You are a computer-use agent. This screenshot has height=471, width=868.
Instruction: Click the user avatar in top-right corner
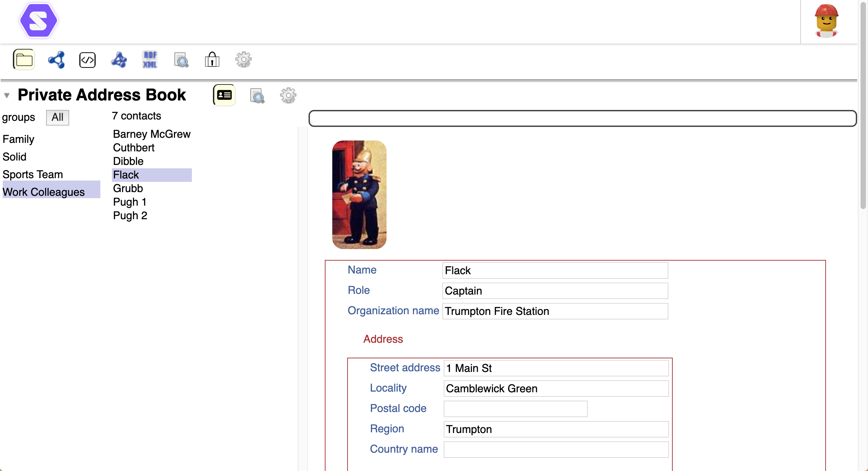(826, 21)
